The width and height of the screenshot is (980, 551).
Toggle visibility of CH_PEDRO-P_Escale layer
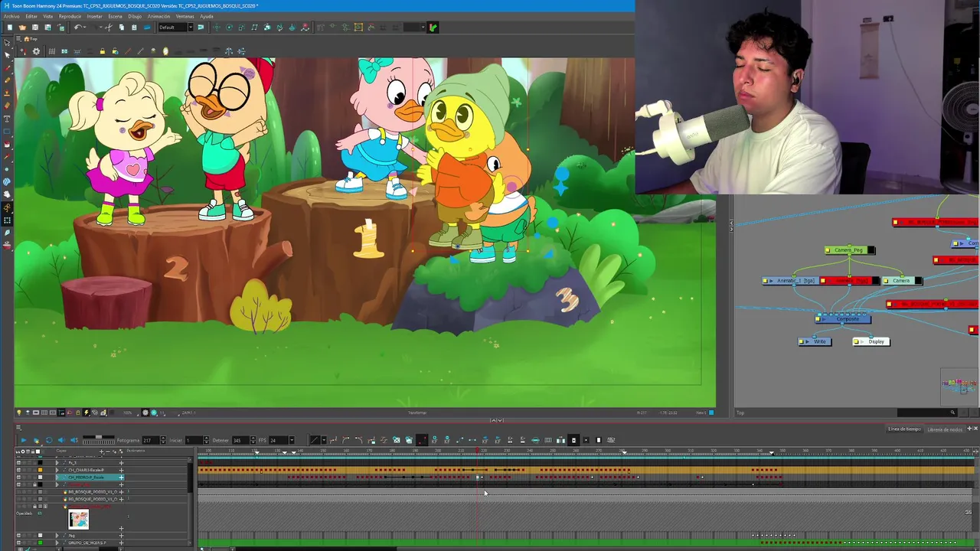19,478
